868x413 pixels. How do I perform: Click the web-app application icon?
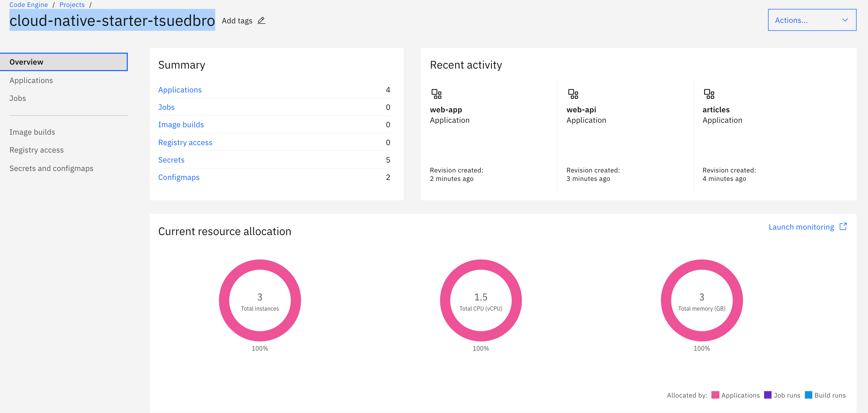click(436, 94)
